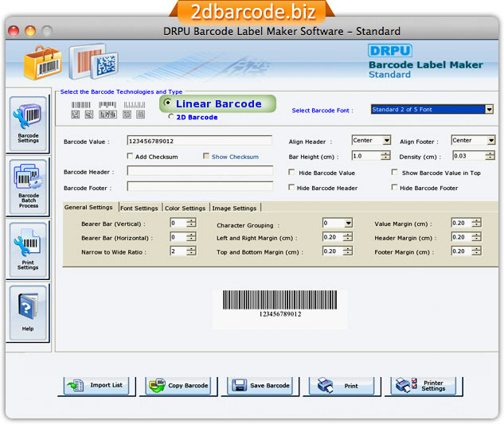Enable Add Checksum checkbox

pyautogui.click(x=130, y=156)
